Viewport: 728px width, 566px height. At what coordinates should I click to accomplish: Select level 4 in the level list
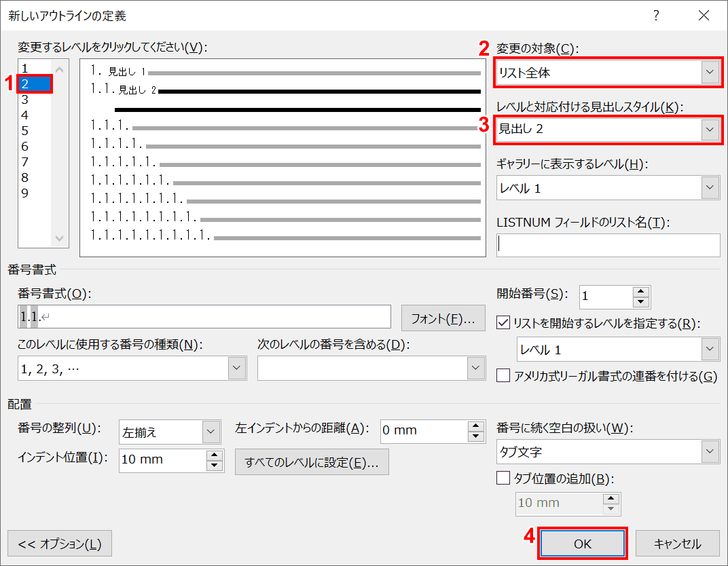[35, 115]
